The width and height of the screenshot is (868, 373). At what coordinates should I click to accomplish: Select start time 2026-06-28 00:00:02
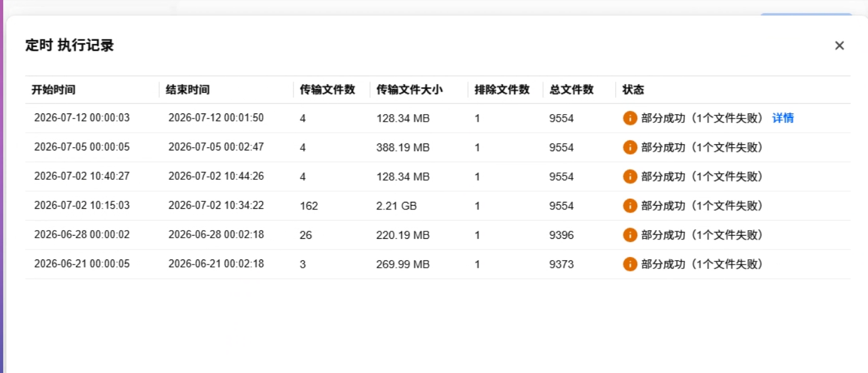point(82,235)
